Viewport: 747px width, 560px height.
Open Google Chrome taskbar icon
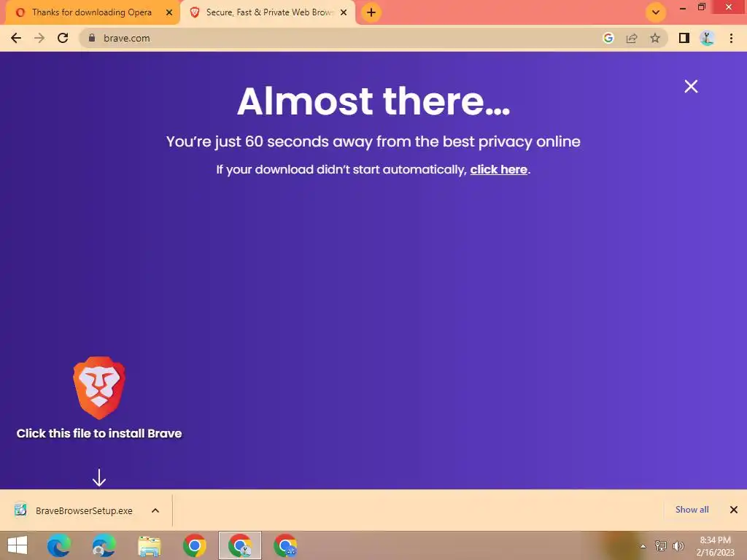click(194, 545)
